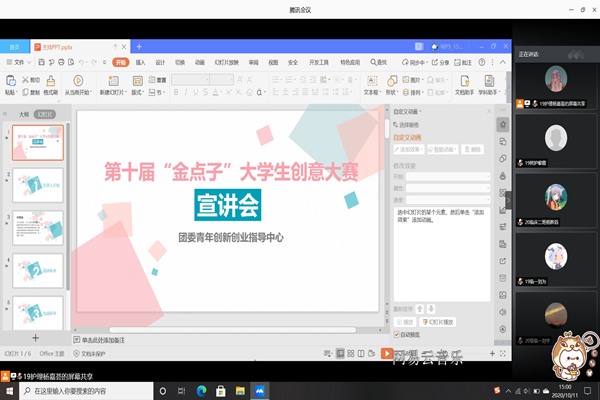Screen dimensions: 600x400
Task: Click the Windows taskbar search box
Action: [90, 391]
